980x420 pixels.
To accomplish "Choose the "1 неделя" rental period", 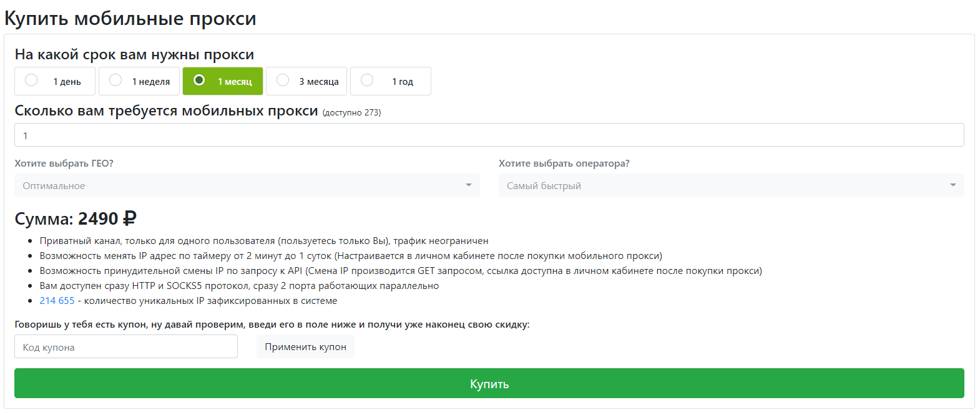I will (139, 81).
